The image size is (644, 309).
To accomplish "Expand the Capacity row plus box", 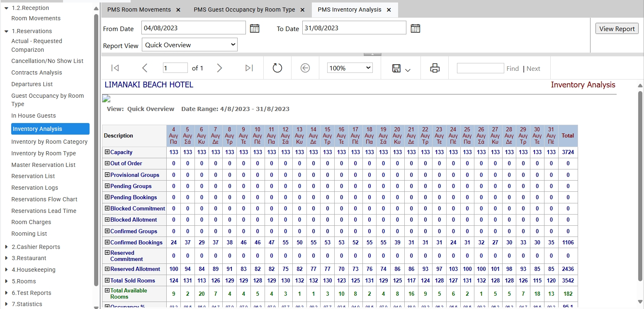I will click(107, 152).
